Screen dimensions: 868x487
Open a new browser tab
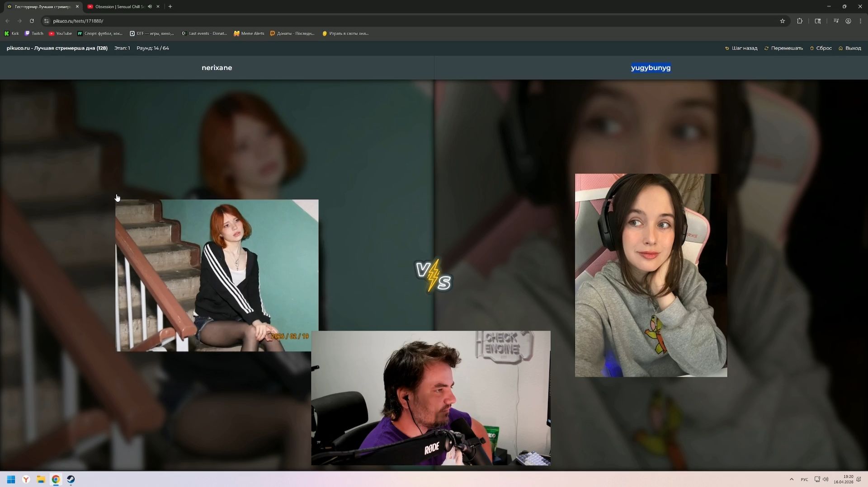pyautogui.click(x=170, y=7)
